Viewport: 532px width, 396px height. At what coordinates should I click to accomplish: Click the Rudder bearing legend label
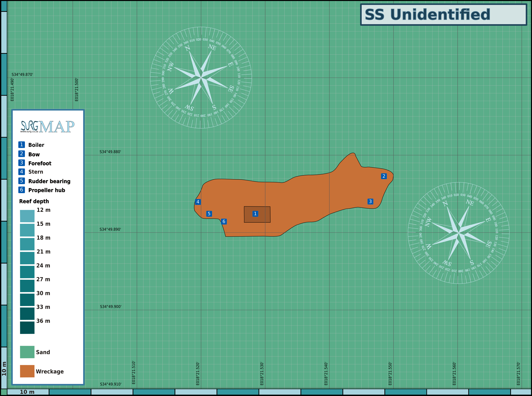(49, 181)
